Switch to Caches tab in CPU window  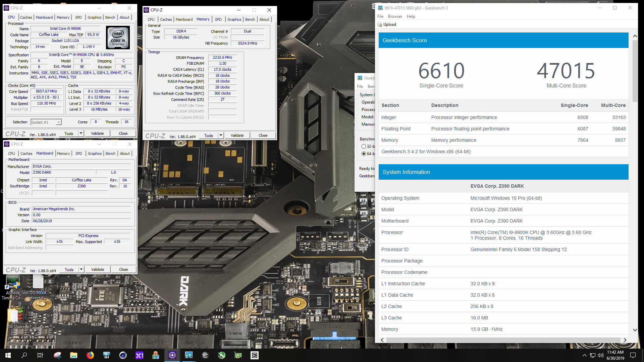26,17
